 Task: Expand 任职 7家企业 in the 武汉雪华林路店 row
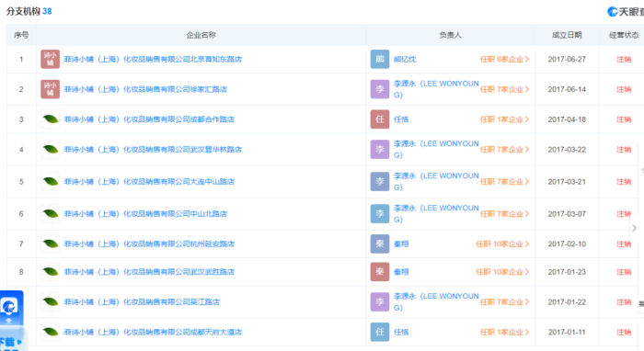[504, 150]
